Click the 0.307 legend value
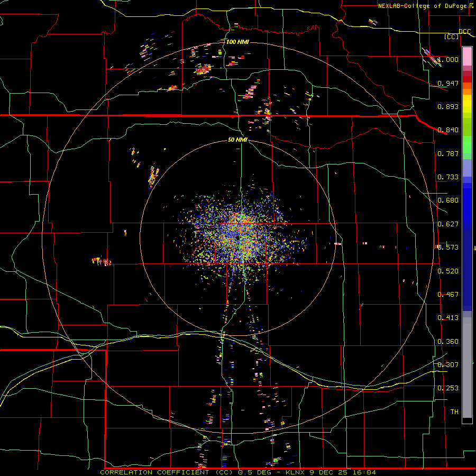 448,365
